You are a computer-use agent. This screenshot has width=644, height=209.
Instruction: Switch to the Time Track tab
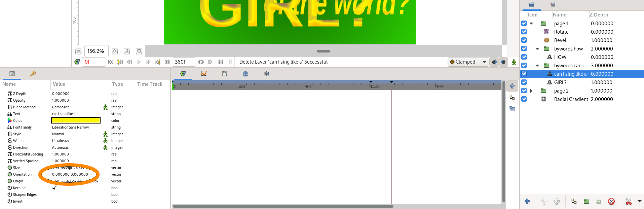pos(183,74)
